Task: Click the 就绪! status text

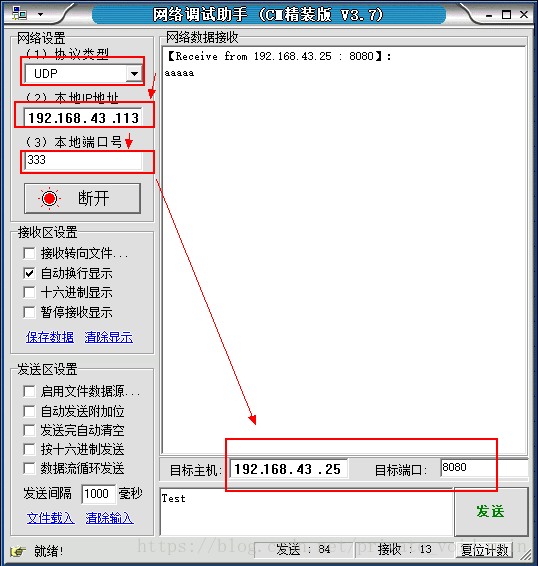Action: point(49,551)
